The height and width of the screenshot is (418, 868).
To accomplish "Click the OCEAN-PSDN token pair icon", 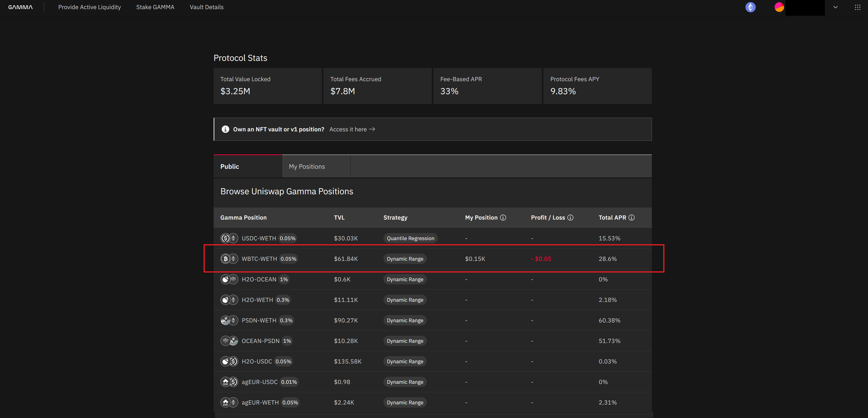I will (x=229, y=341).
